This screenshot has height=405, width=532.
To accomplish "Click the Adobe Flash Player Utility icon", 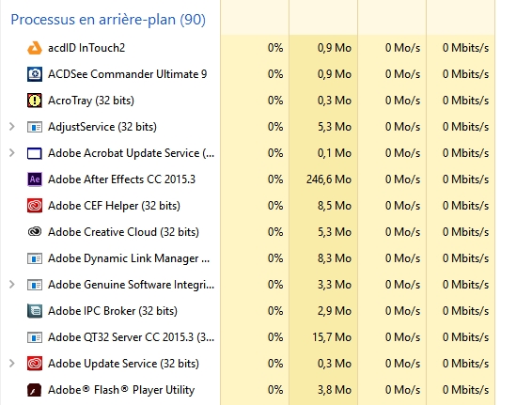I will (35, 390).
